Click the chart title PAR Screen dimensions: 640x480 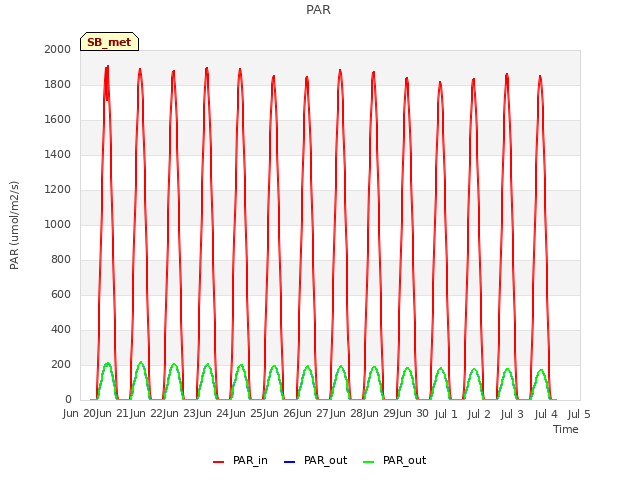(x=318, y=10)
